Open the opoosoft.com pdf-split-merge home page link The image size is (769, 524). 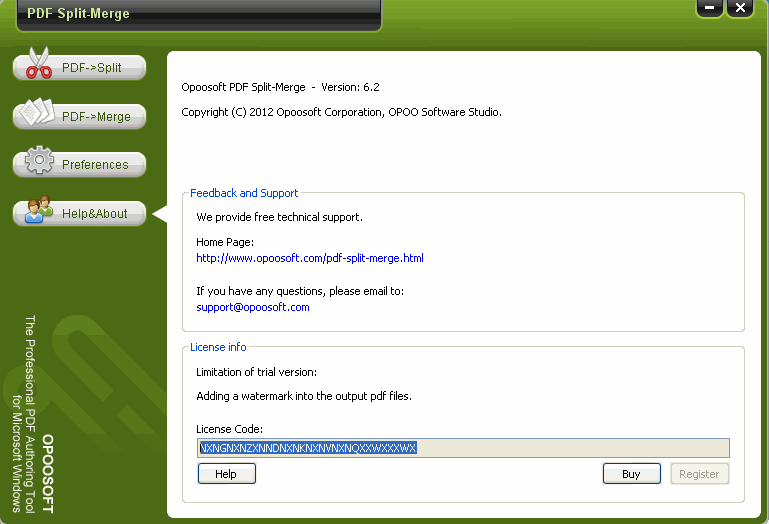coord(309,258)
